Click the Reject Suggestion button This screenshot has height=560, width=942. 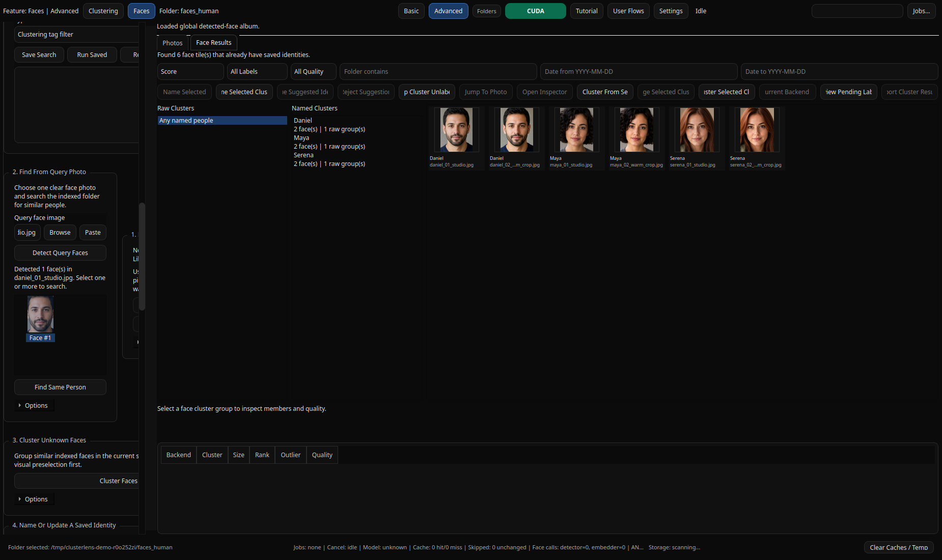coord(366,92)
